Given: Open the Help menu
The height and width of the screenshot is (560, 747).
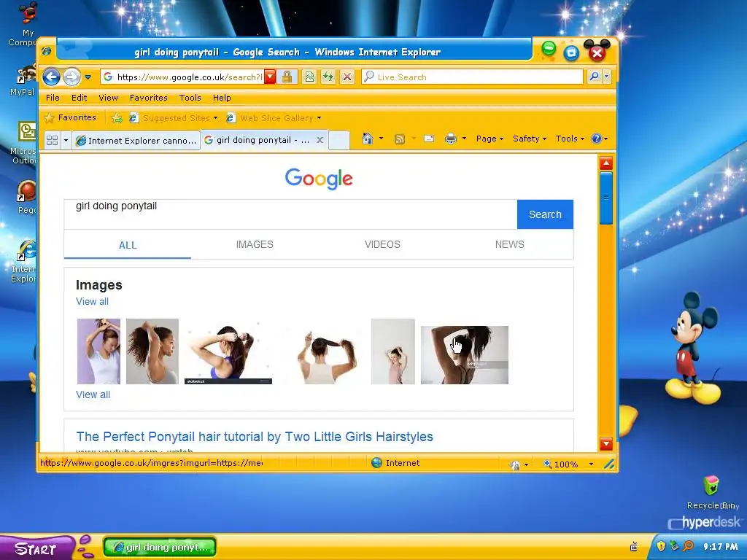Looking at the screenshot, I should coord(222,98).
